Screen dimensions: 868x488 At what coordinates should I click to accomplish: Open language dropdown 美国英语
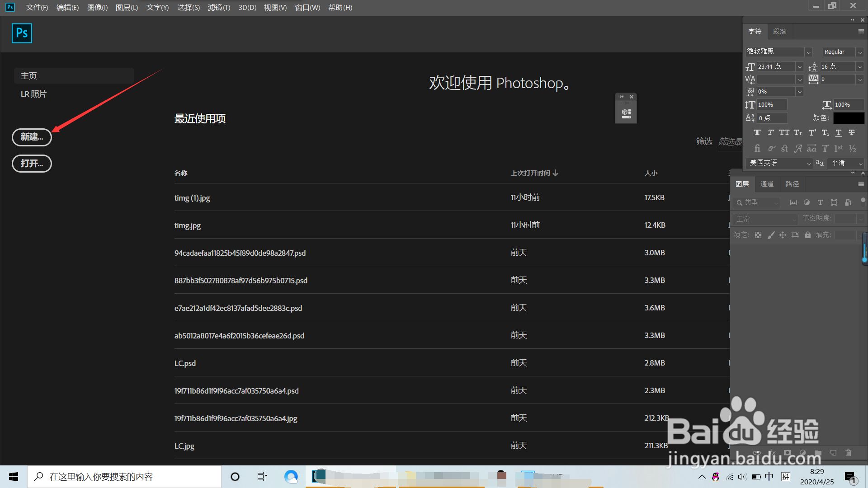779,163
